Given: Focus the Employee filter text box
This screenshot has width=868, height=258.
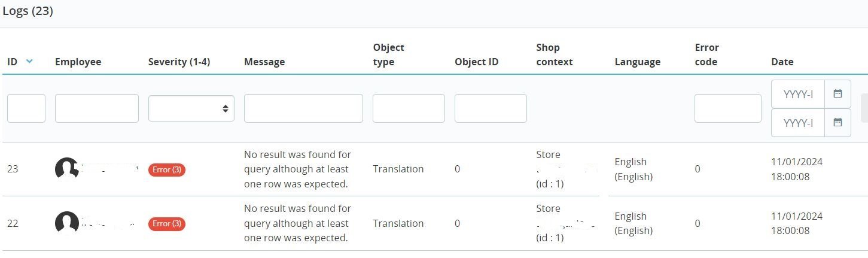Looking at the screenshot, I should click(97, 108).
